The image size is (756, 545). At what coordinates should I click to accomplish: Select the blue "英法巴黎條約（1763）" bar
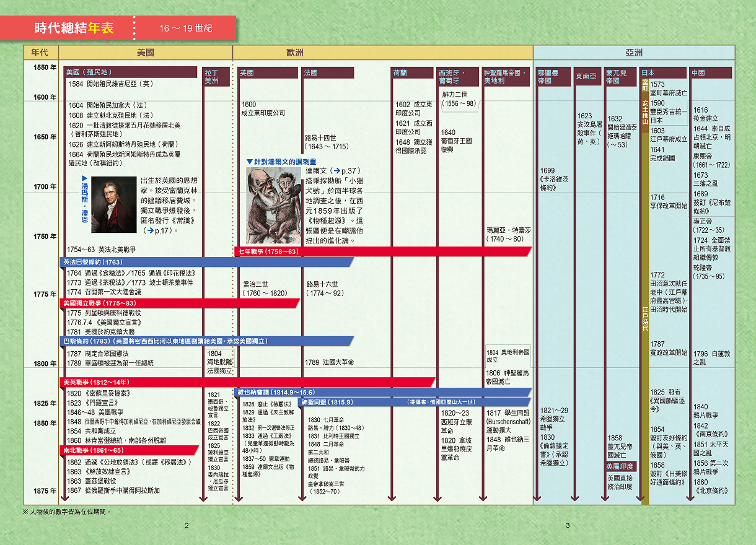pos(207,262)
